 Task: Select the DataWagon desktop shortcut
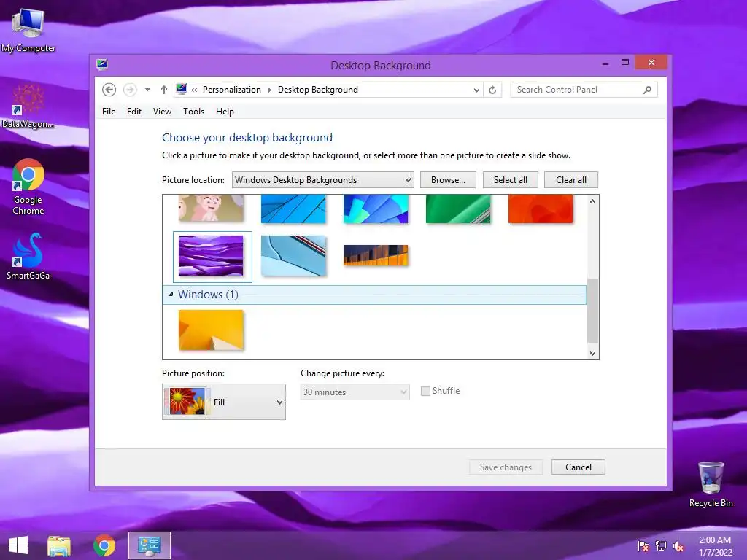click(28, 106)
